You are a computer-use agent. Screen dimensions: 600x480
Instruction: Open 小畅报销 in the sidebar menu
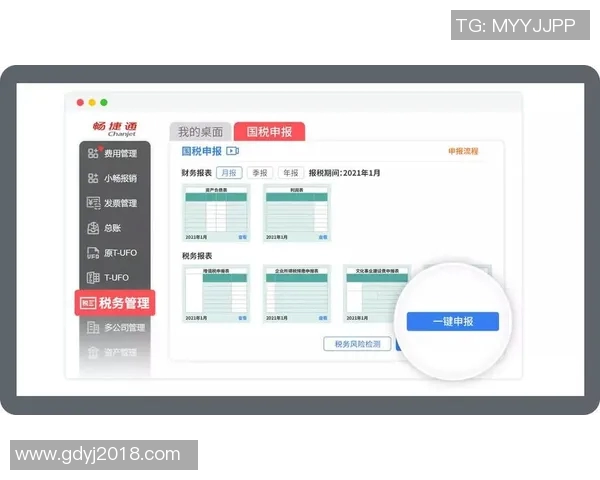(x=115, y=178)
